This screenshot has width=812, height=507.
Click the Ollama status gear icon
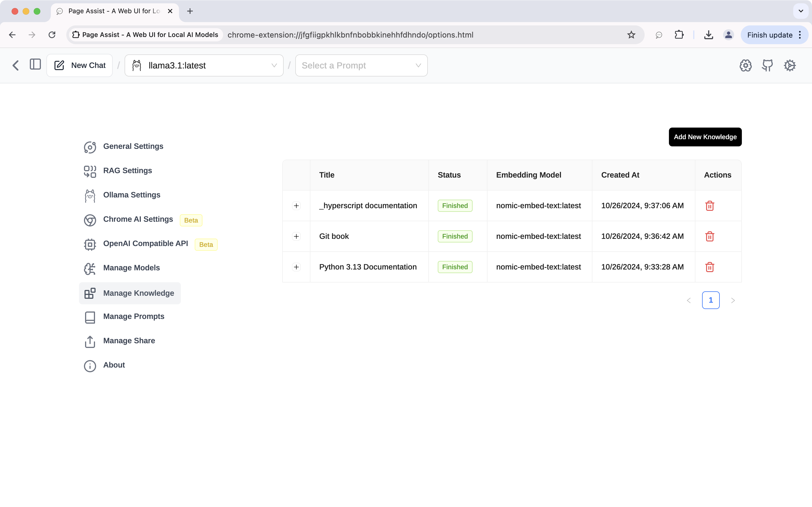pyautogui.click(x=745, y=65)
